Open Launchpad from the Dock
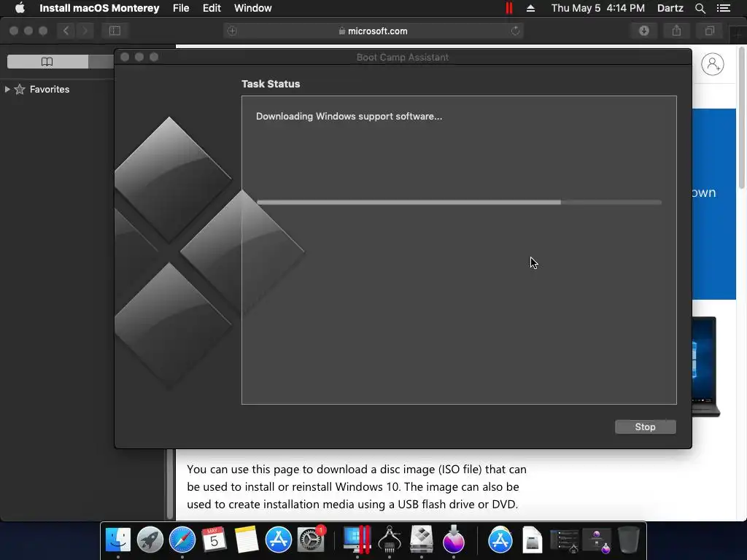 coord(150,540)
